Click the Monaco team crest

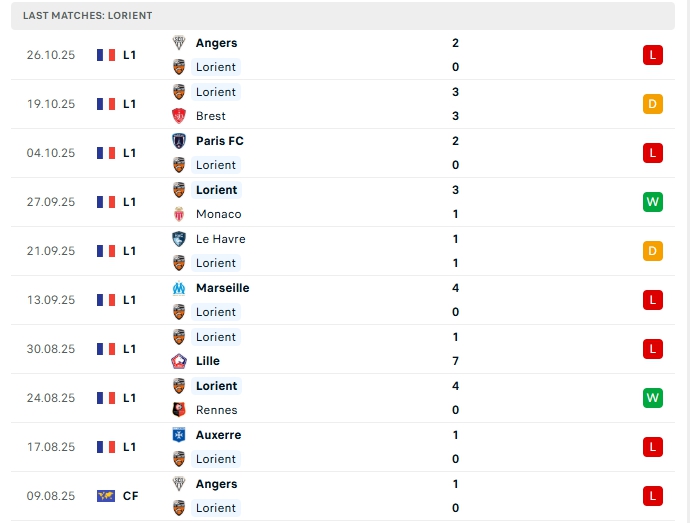click(x=179, y=214)
